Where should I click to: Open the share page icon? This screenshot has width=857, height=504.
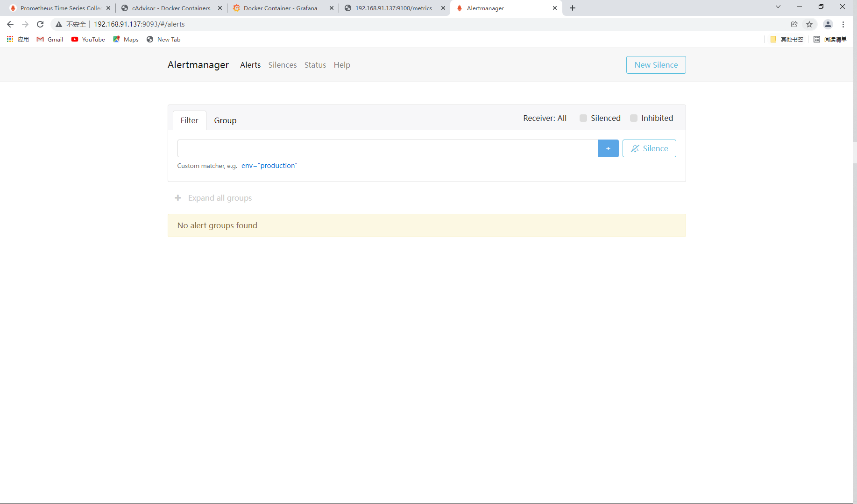794,24
